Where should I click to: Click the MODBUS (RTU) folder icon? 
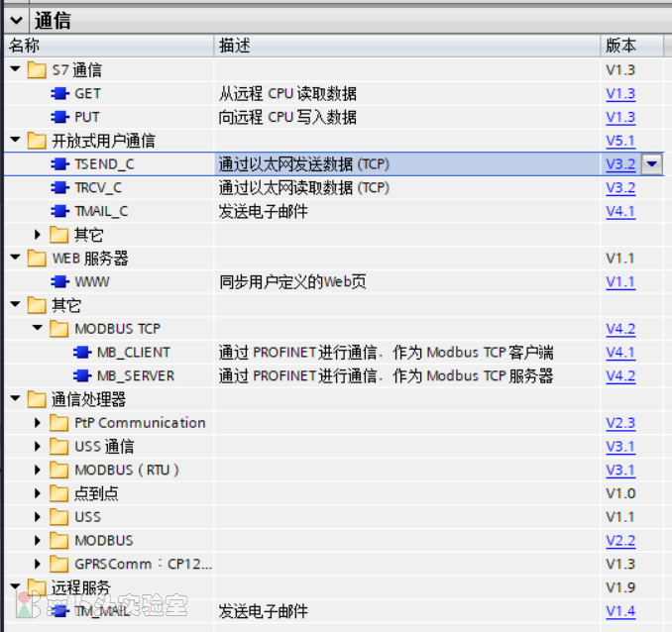59,470
